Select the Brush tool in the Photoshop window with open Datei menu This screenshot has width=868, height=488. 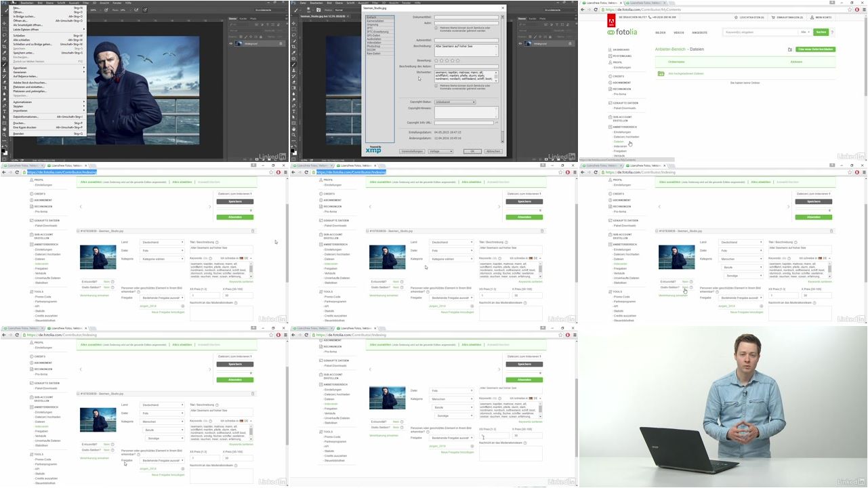[4, 64]
